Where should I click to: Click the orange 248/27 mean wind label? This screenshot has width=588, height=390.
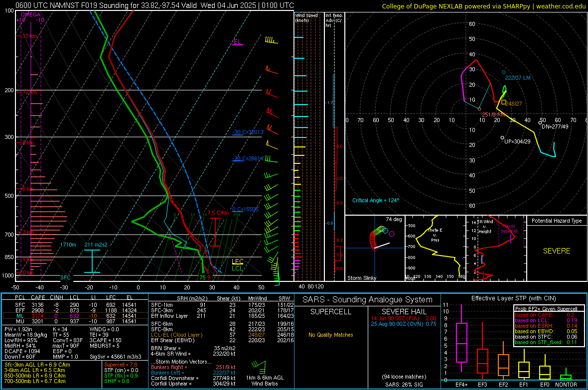coord(513,104)
